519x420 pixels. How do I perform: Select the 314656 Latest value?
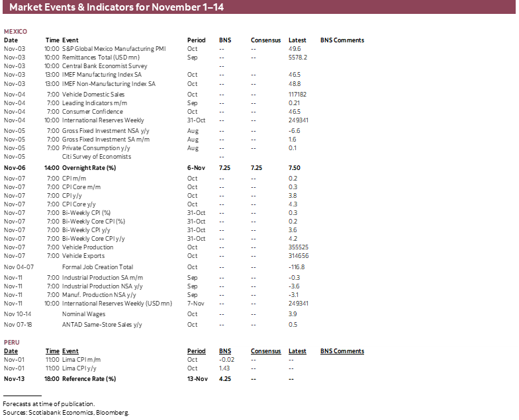point(299,255)
